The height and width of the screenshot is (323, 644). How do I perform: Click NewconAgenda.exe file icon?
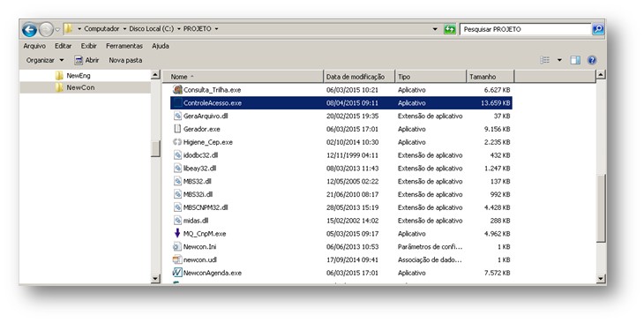click(x=177, y=273)
